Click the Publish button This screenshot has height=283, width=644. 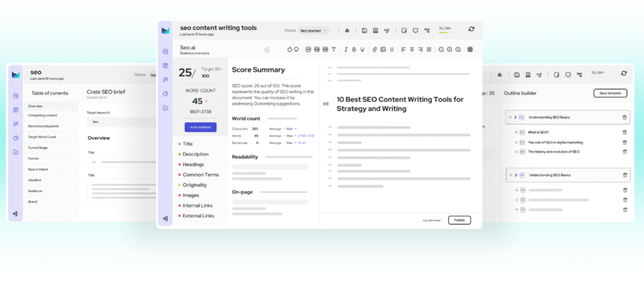click(459, 220)
